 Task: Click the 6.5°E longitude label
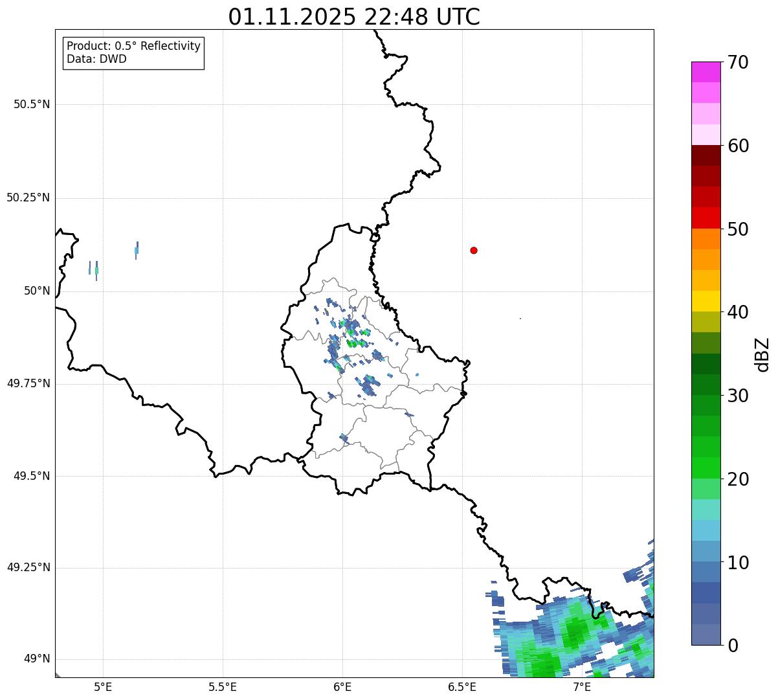click(462, 687)
